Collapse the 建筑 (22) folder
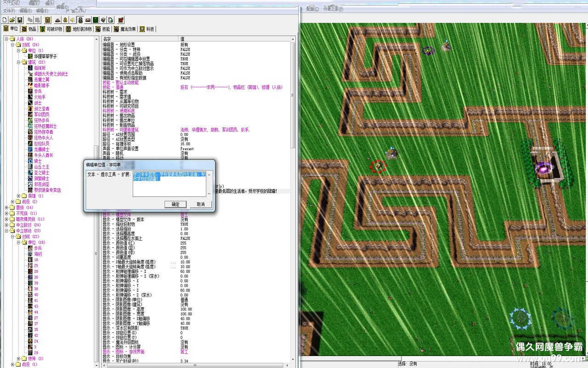The width and height of the screenshot is (588, 368). tap(19, 62)
